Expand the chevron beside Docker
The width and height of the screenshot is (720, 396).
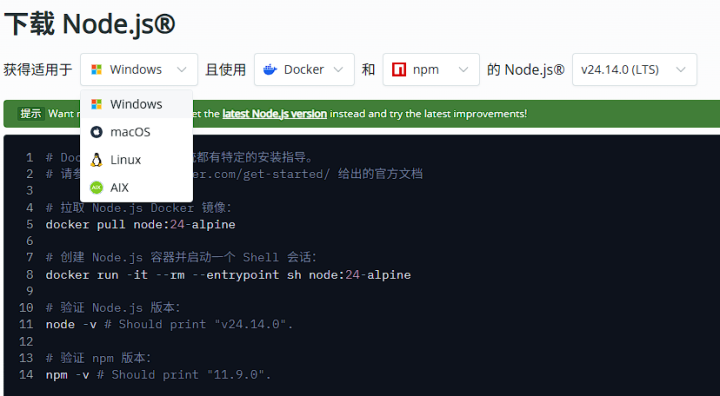[x=338, y=69]
